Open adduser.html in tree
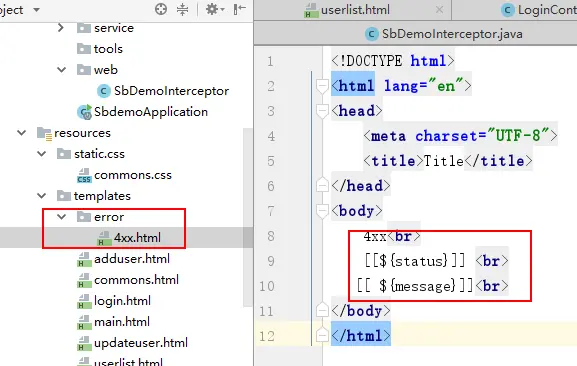Viewport: 577px width, 366px height. [132, 259]
